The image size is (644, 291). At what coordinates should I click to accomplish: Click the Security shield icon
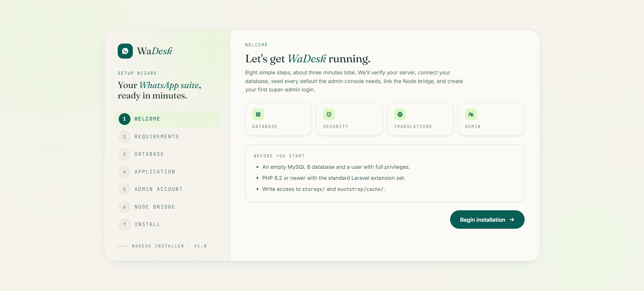[x=329, y=115]
